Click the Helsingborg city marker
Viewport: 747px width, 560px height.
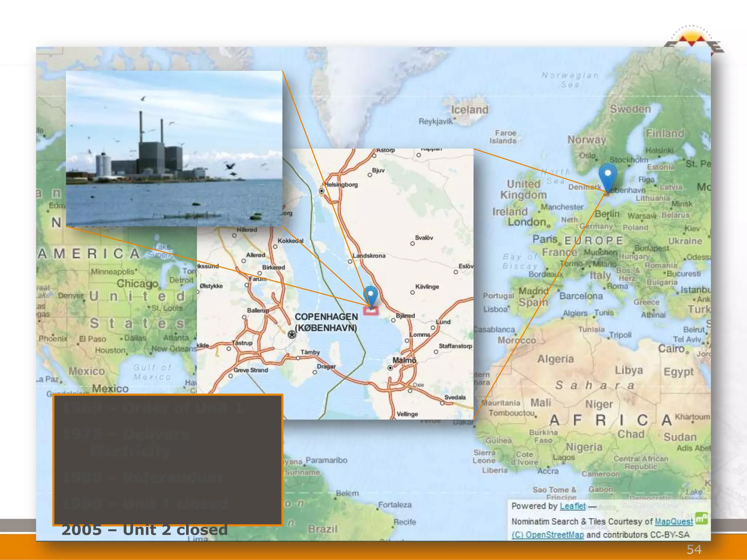(x=321, y=191)
